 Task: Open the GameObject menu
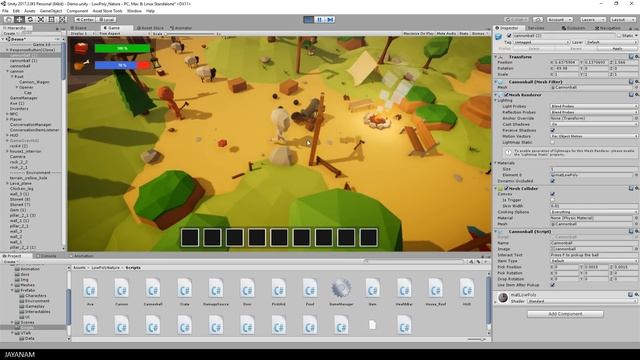(51, 11)
